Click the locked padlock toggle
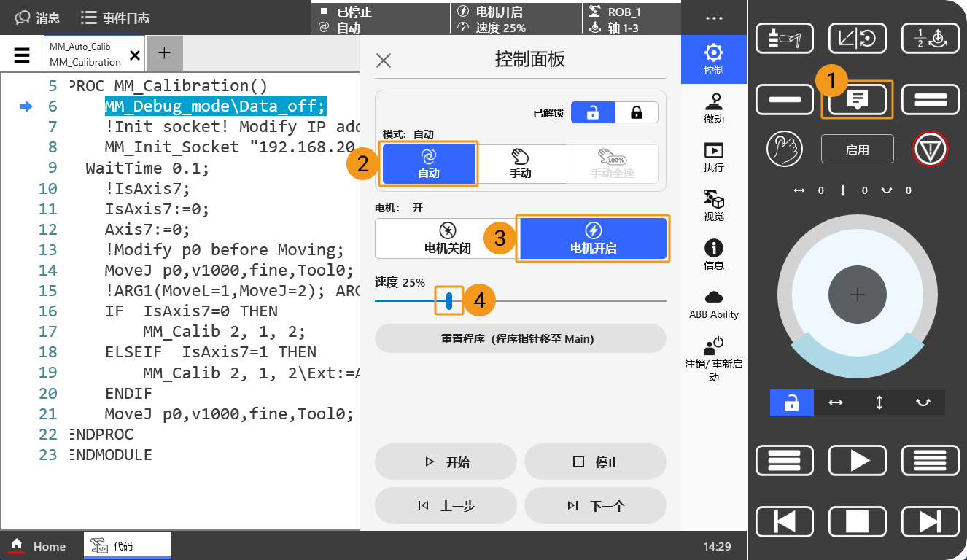The image size is (967, 560). 637,112
